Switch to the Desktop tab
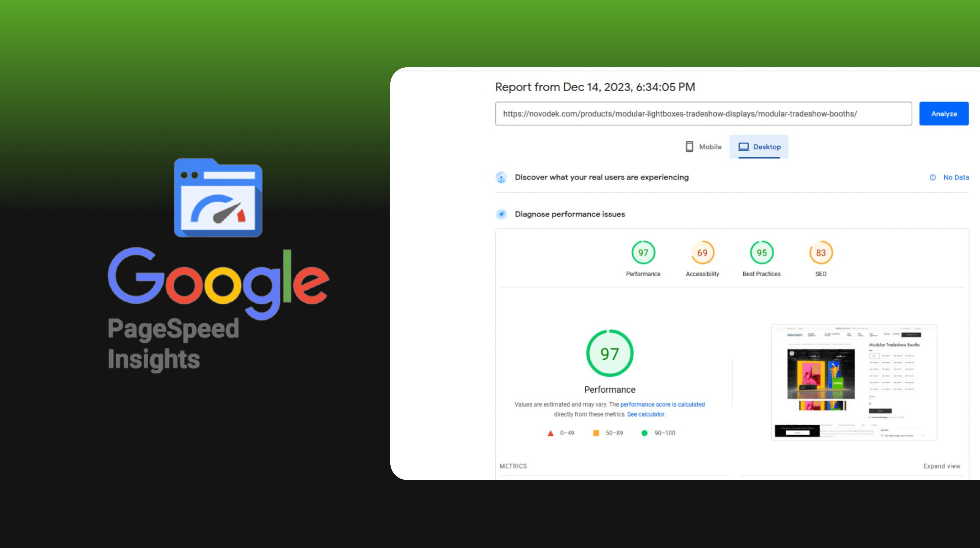The width and height of the screenshot is (980, 548). pos(759,147)
